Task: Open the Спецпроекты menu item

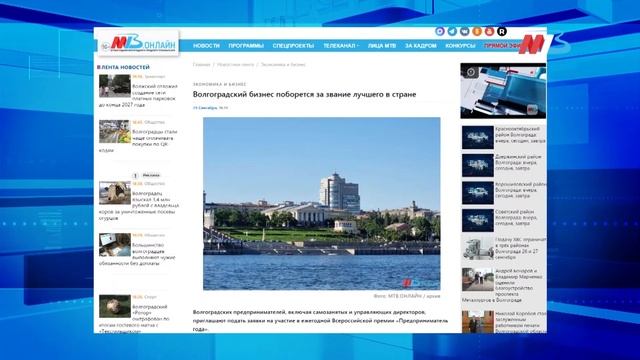Action: (x=293, y=46)
